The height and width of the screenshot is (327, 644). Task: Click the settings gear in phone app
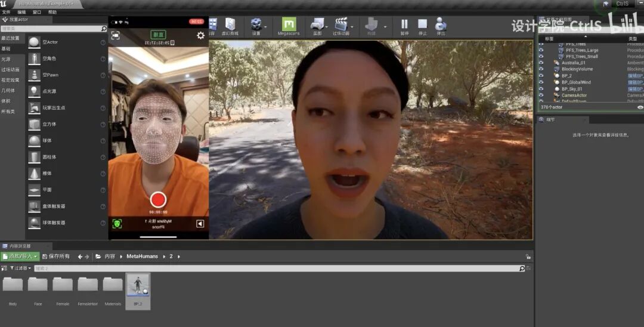pyautogui.click(x=200, y=36)
